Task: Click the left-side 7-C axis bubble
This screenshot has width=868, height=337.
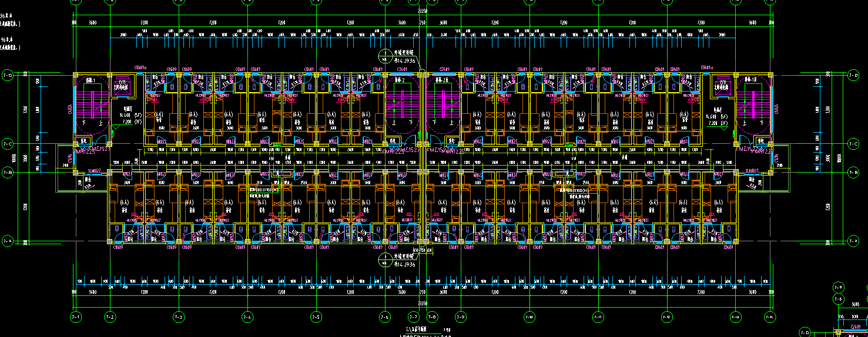Action: [8, 143]
